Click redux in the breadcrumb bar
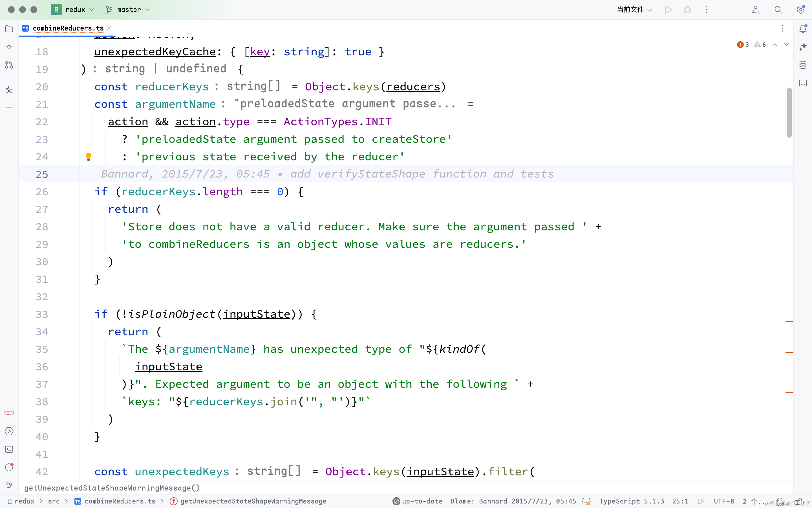 tap(21, 501)
